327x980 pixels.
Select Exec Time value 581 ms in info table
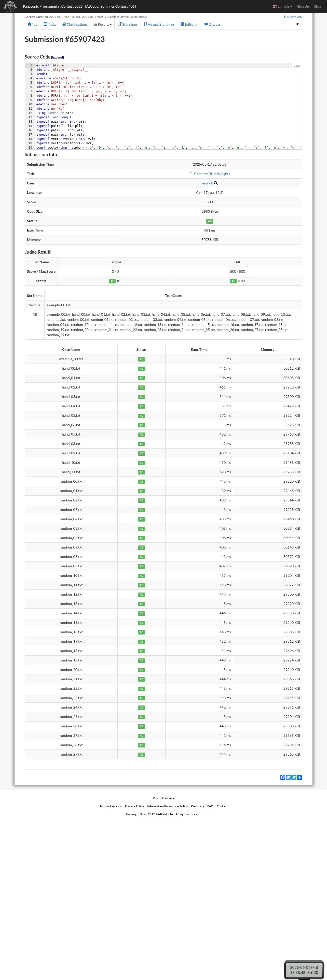click(210, 230)
